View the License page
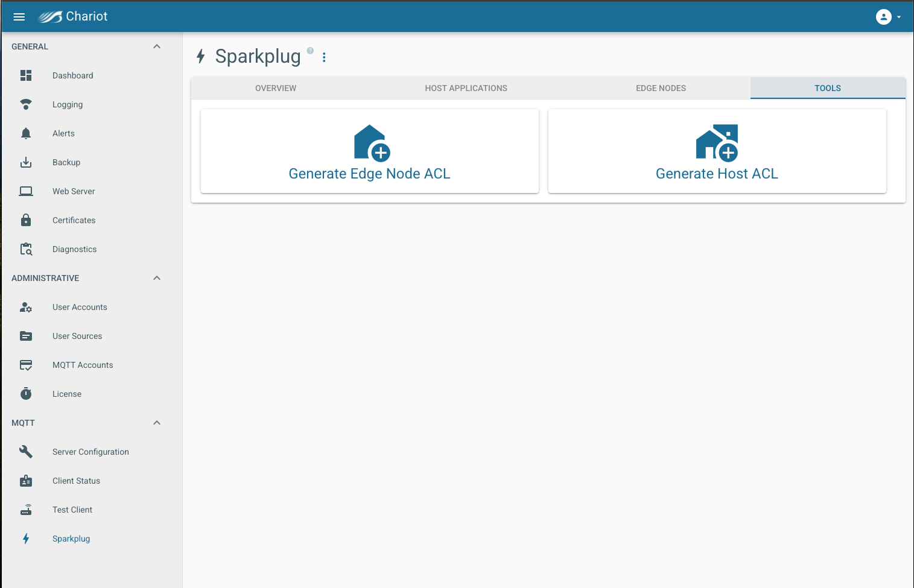This screenshot has height=588, width=914. tap(67, 394)
